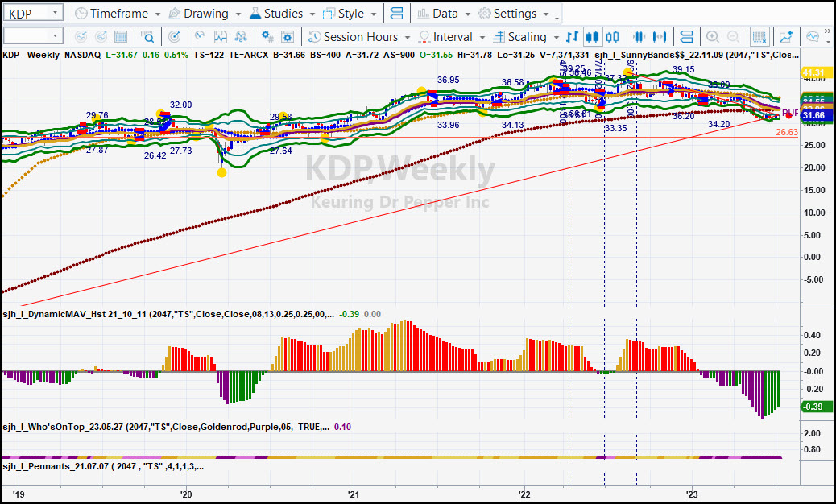Click the small wave line study icon
This screenshot has height=504, width=836.
click(200, 36)
